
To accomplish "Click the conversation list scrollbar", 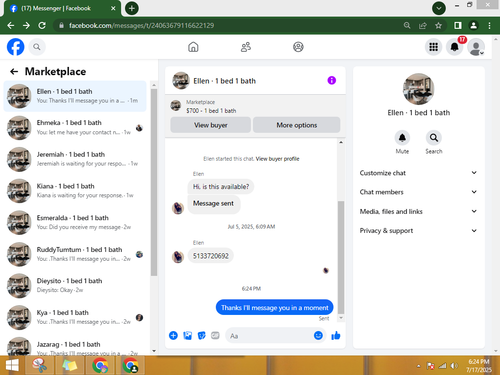I will tap(154, 182).
